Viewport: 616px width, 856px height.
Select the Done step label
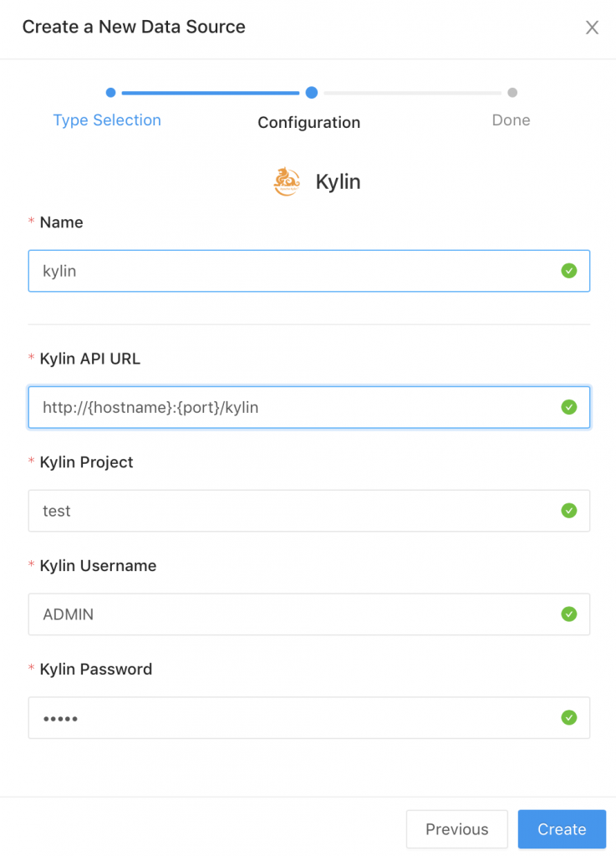(511, 120)
